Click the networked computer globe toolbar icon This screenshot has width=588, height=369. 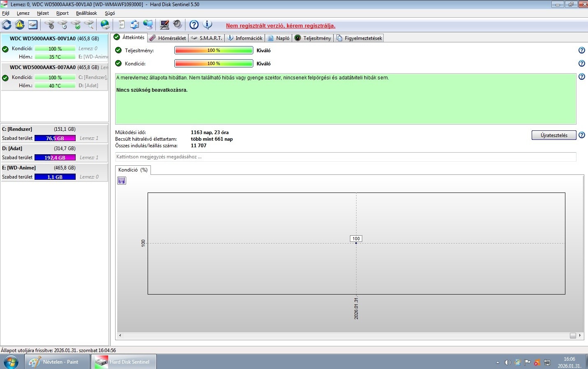148,25
